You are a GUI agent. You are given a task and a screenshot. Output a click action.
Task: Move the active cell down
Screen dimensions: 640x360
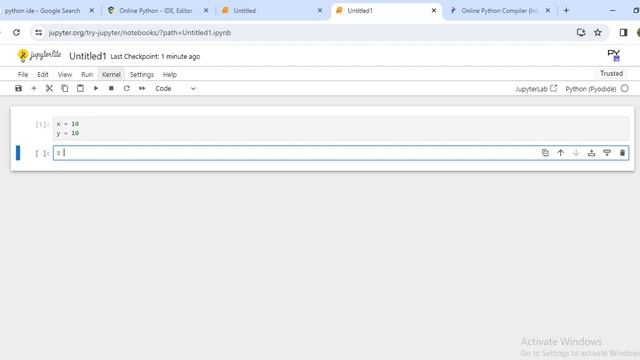point(576,153)
